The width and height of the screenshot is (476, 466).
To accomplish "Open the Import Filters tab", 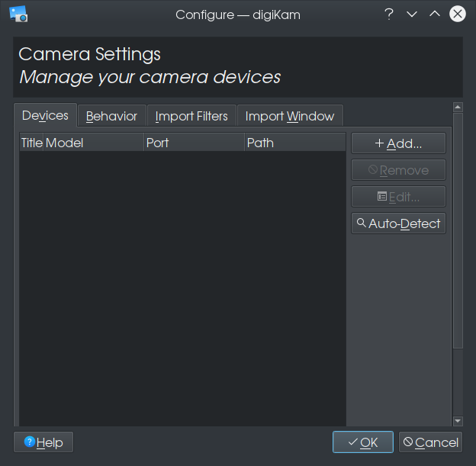I will [x=191, y=116].
